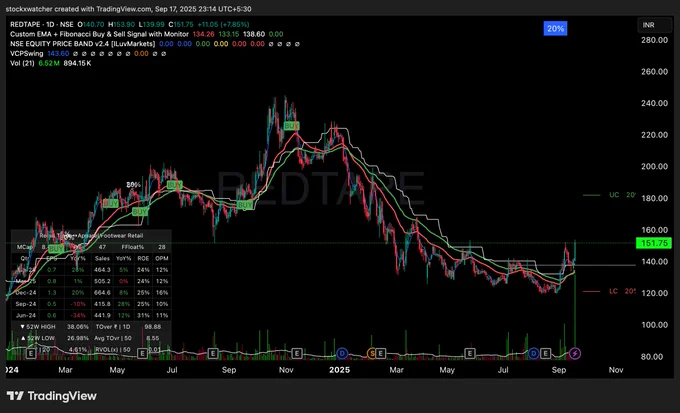Viewport: 680px width, 413px height.
Task: Click the Sep-24 quarter row label
Action: pos(25,304)
